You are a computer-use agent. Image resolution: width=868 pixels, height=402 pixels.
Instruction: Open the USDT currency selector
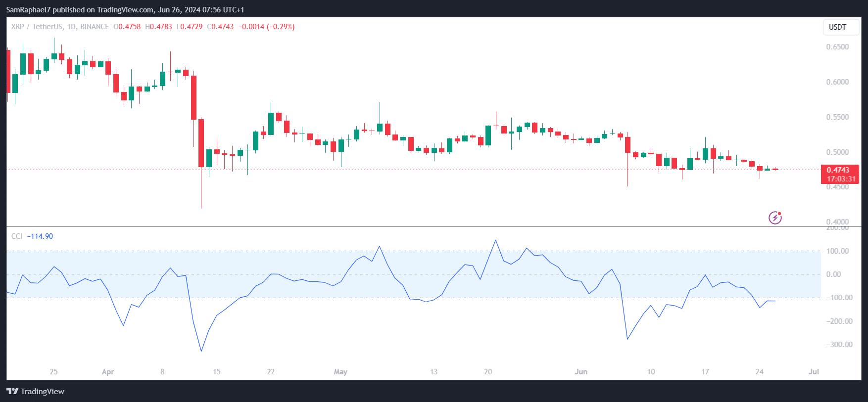[x=841, y=27]
